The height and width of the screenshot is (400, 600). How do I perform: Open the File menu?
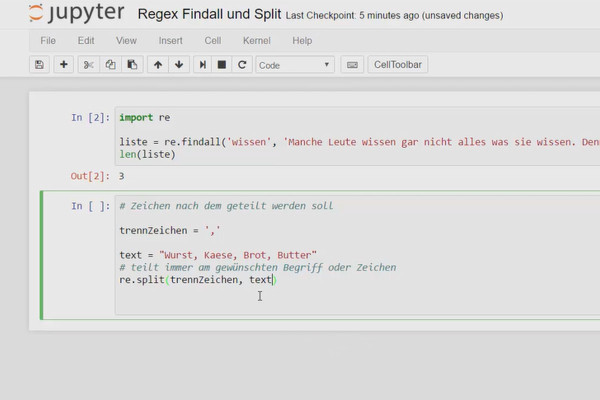click(x=48, y=41)
